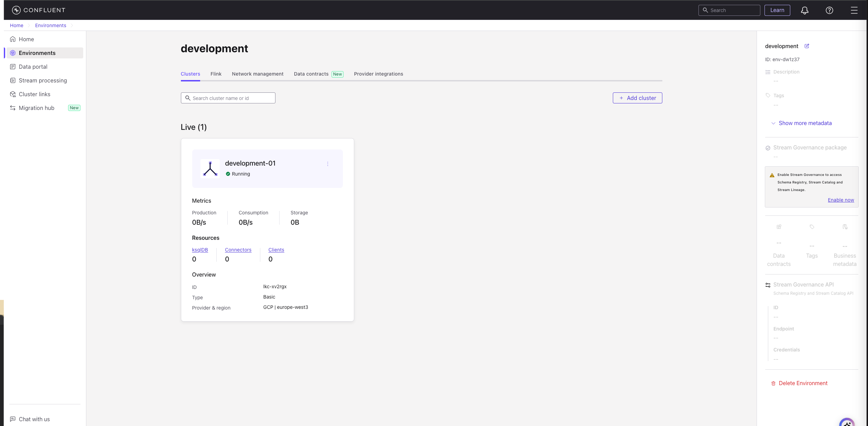Click the Stream Governance API icon

[x=768, y=285]
